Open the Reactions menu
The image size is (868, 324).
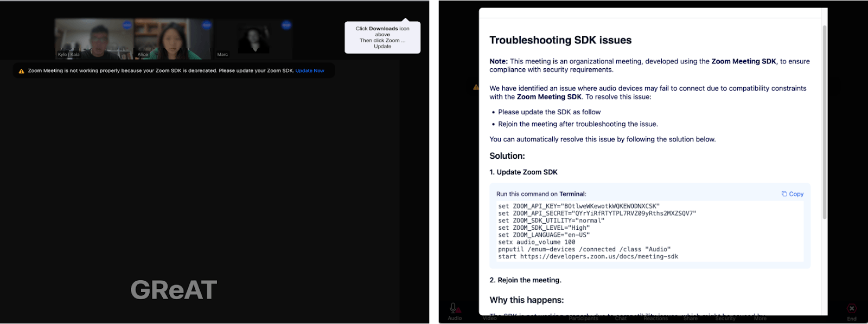(655, 318)
